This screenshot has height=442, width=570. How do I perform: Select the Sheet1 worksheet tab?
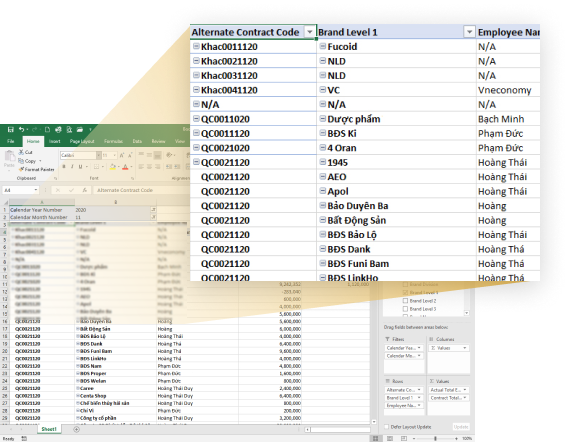click(49, 429)
